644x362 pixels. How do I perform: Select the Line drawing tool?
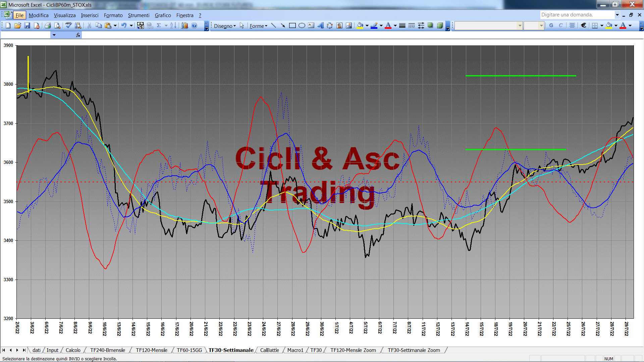[x=273, y=26]
